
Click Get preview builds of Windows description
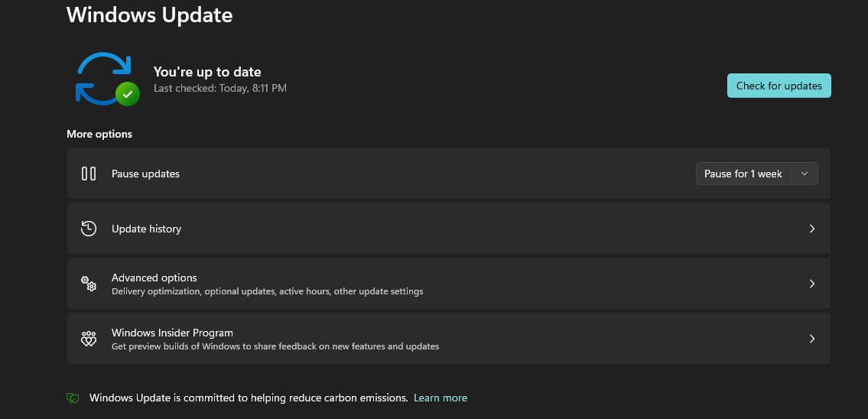pyautogui.click(x=275, y=346)
